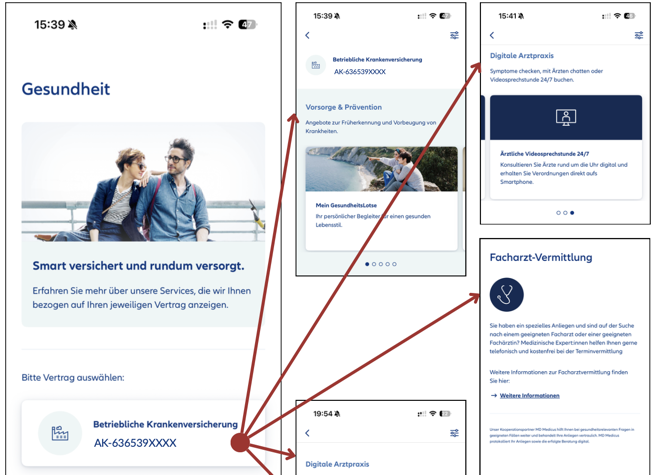Viewport: 655px width, 475px height.
Task: Tap 'Gesundheit' page title
Action: pos(66,89)
